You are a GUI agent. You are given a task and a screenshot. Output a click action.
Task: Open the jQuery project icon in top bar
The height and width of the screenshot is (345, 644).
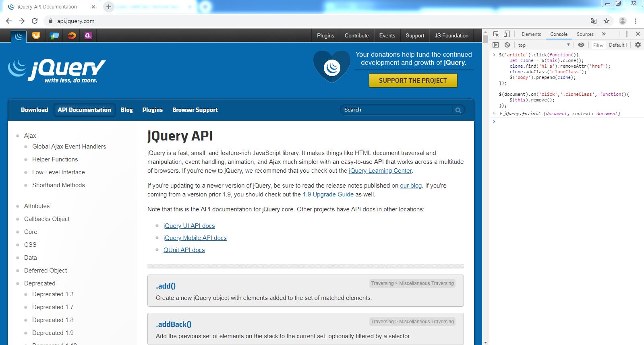click(19, 36)
